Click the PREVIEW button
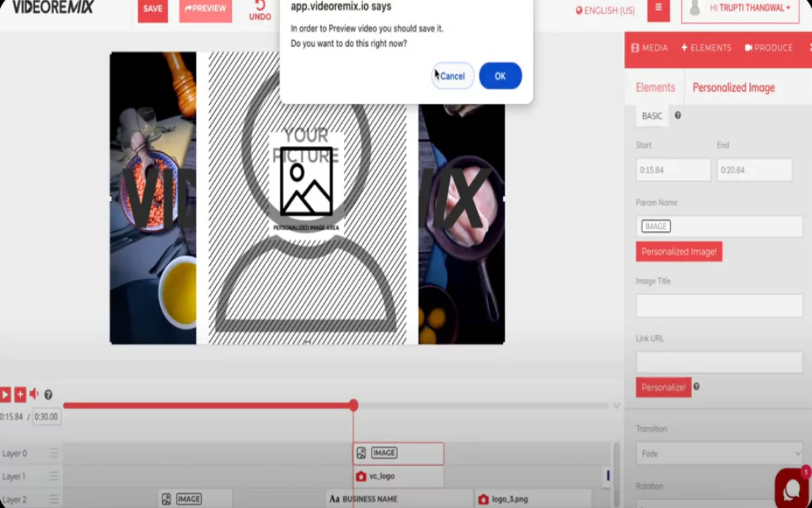Screen dimensions: 812x508 206,9
